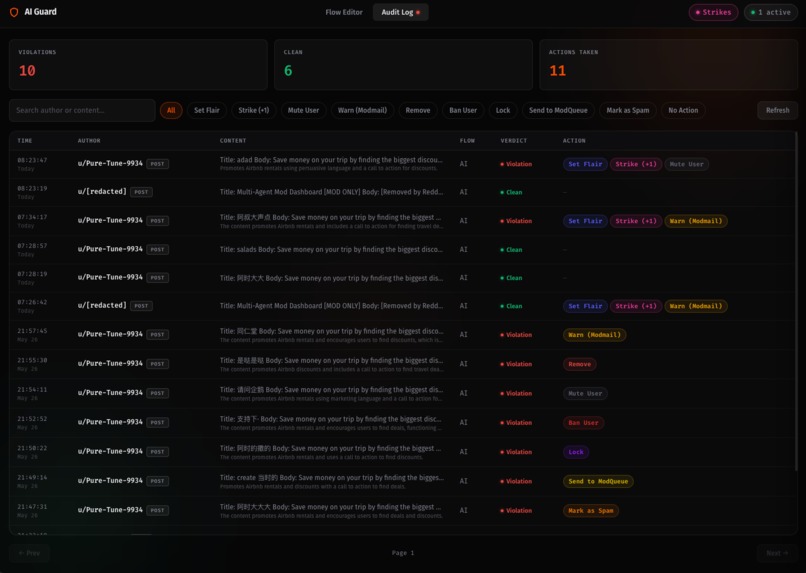Click the table's vertical scrollbar
The image size is (806, 573).
[x=795, y=303]
